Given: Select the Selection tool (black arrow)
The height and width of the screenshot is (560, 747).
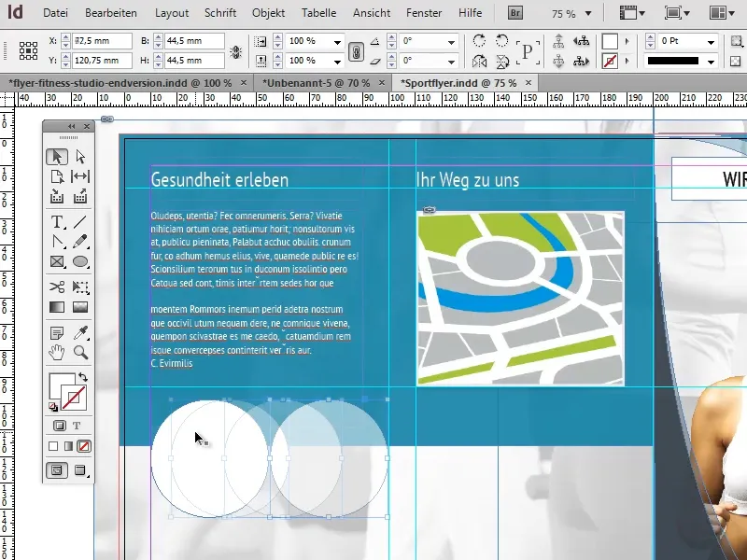Looking at the screenshot, I should (57, 157).
